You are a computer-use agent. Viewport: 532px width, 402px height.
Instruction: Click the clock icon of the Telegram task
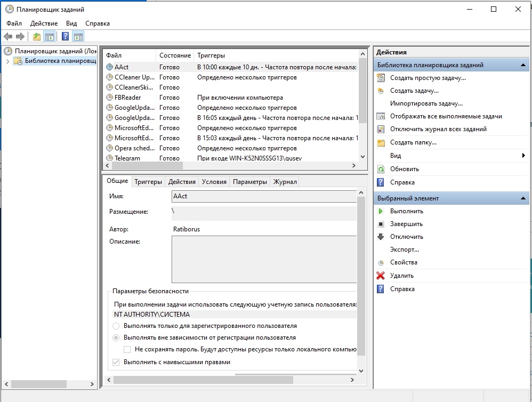pyautogui.click(x=109, y=158)
